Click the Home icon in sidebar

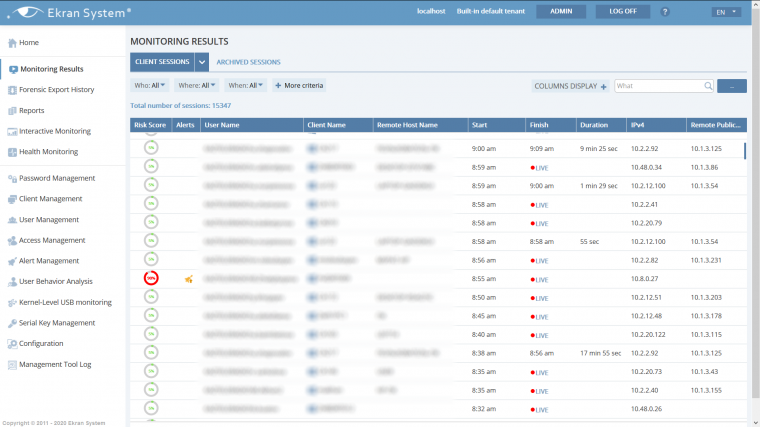tap(12, 43)
